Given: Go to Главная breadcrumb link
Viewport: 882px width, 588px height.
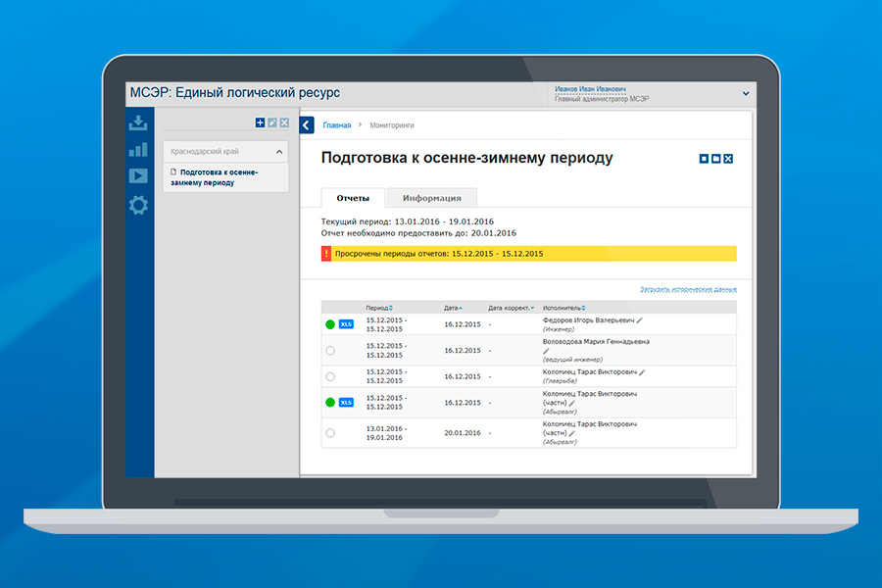Looking at the screenshot, I should [336, 125].
